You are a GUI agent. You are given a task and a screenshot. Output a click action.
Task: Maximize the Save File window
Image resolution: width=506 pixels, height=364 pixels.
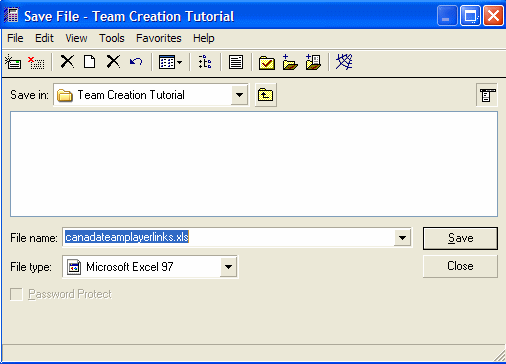tap(470, 16)
